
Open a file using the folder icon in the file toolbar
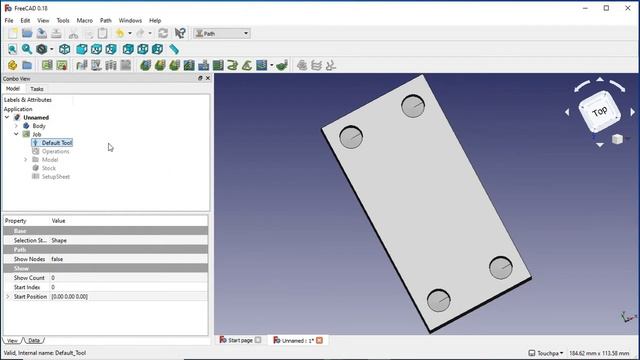27,33
